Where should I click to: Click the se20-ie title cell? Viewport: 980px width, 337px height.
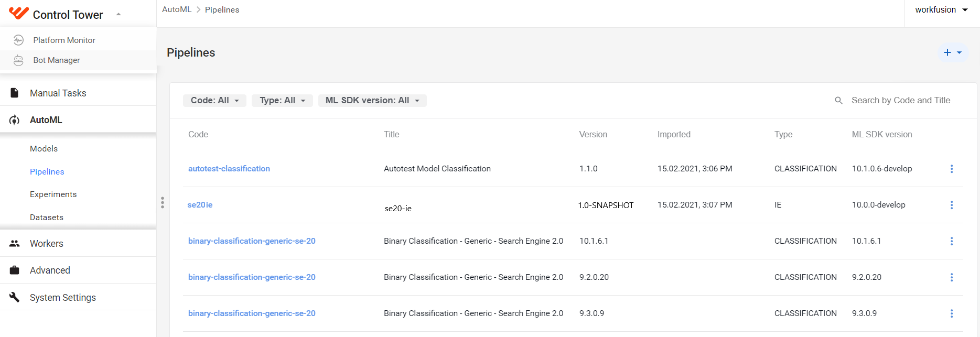click(x=398, y=209)
